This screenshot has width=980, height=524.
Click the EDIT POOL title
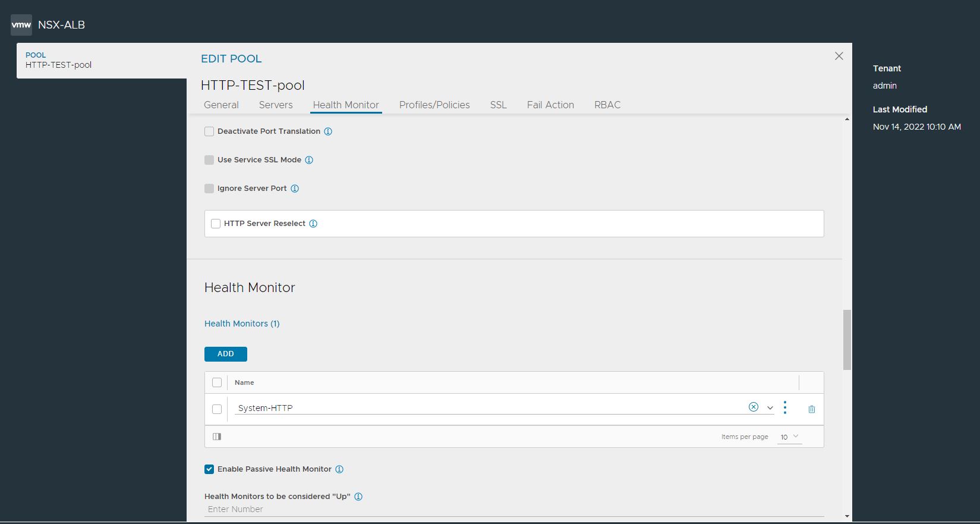coord(231,59)
